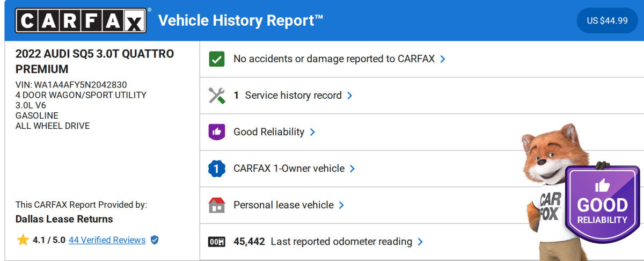Click the Dallas Lease Returns dealer name

(64, 219)
